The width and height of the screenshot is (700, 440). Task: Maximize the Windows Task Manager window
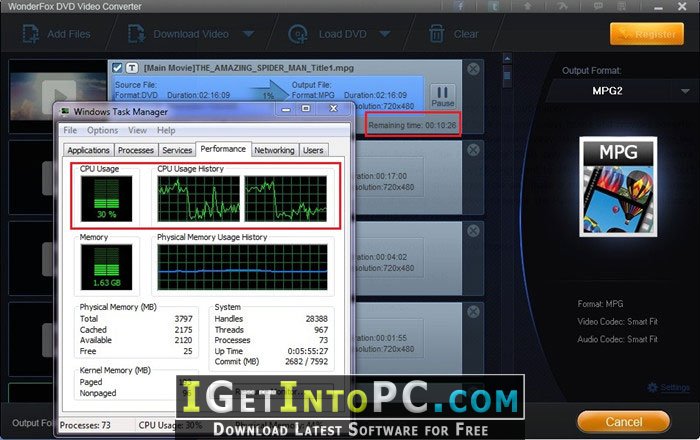coord(306,108)
